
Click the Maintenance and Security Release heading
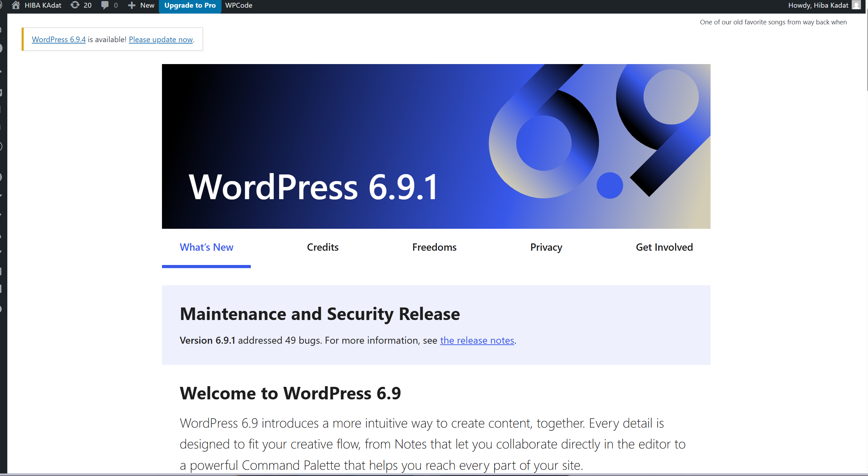tap(320, 314)
